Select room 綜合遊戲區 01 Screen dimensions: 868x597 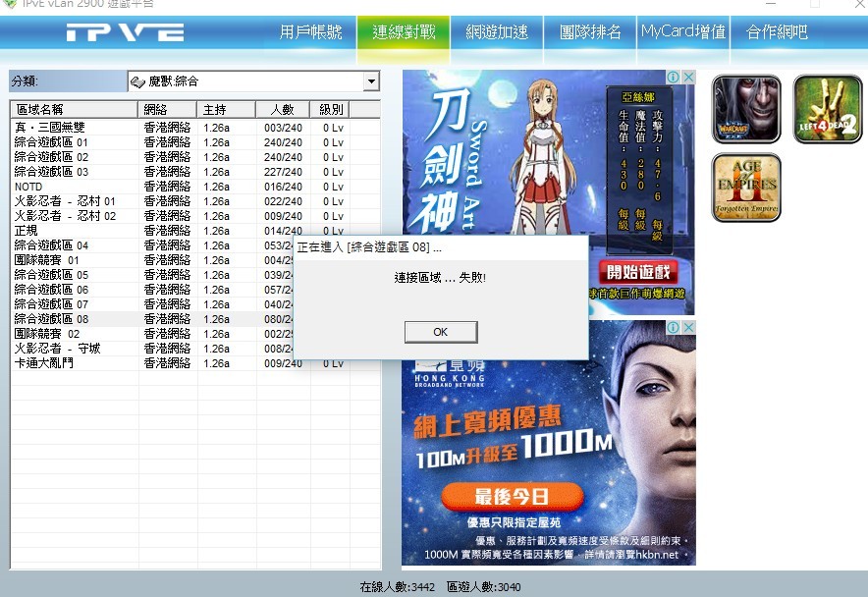coord(195,142)
